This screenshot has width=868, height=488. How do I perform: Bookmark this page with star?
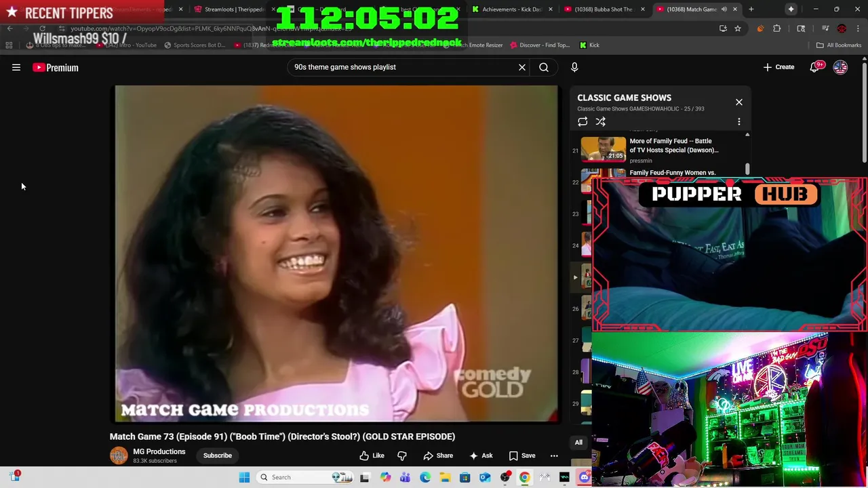click(738, 28)
